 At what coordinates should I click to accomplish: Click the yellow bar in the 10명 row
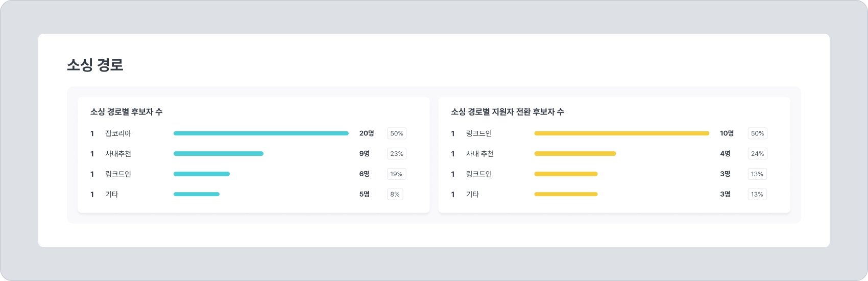click(x=621, y=133)
